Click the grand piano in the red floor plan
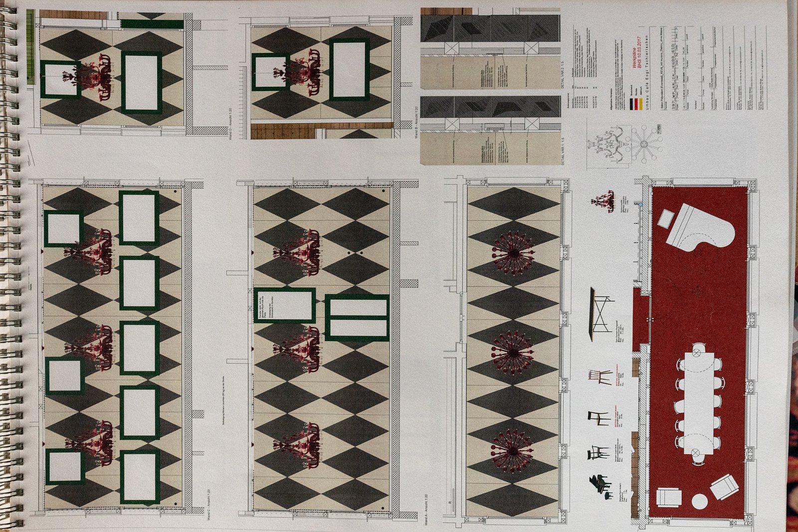The image size is (798, 532). [x=701, y=230]
